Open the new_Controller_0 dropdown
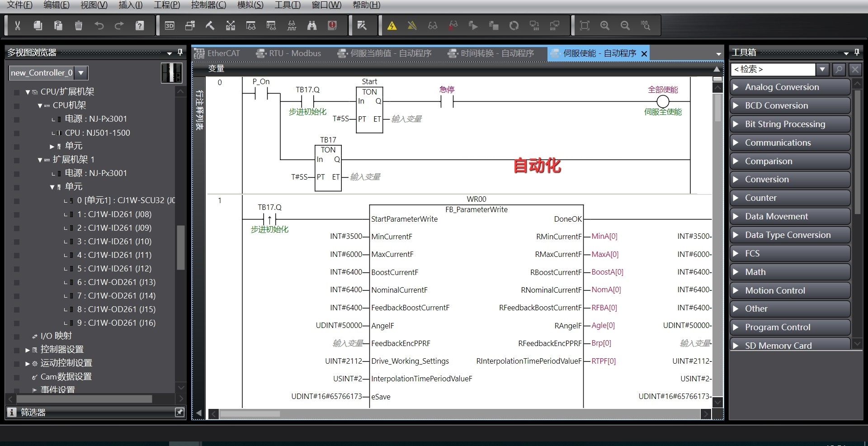The image size is (868, 446). 81,72
